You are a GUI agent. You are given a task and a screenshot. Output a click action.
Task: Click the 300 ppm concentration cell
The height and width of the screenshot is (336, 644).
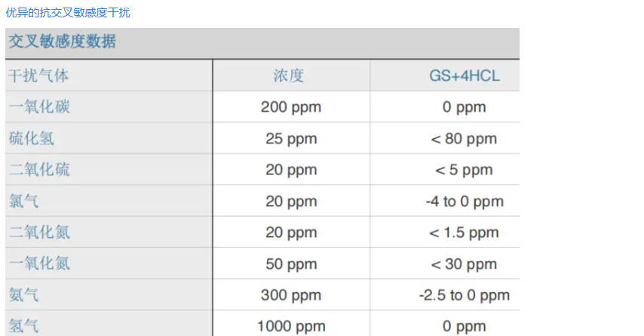click(291, 296)
